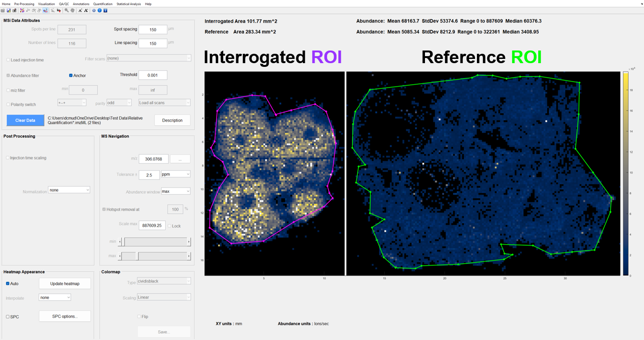Open the Statistical Analysis menu
644x340 pixels.
[x=129, y=4]
